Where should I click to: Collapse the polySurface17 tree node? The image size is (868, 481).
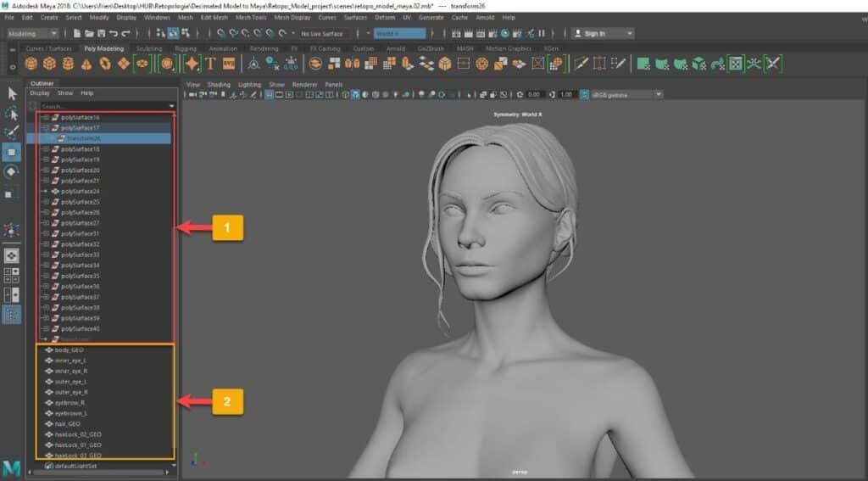pos(46,127)
